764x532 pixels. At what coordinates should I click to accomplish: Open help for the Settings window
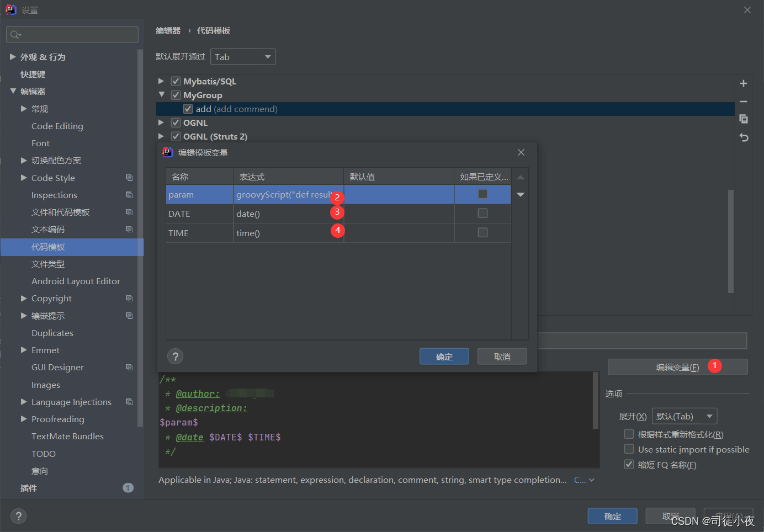click(18, 516)
